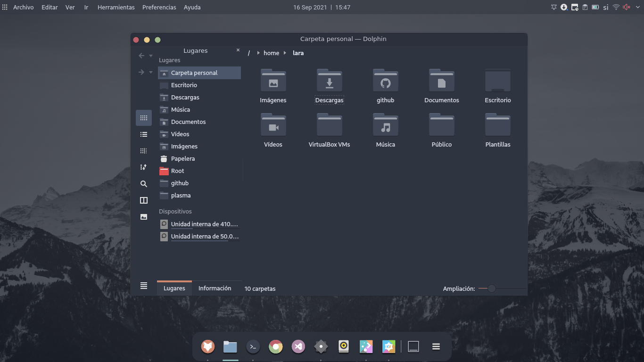Open Unidad interna de 50.0 device
The height and width of the screenshot is (362, 644).
pyautogui.click(x=199, y=236)
